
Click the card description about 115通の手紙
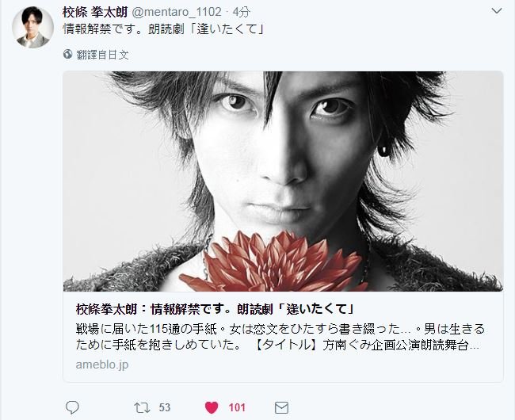[x=280, y=337]
